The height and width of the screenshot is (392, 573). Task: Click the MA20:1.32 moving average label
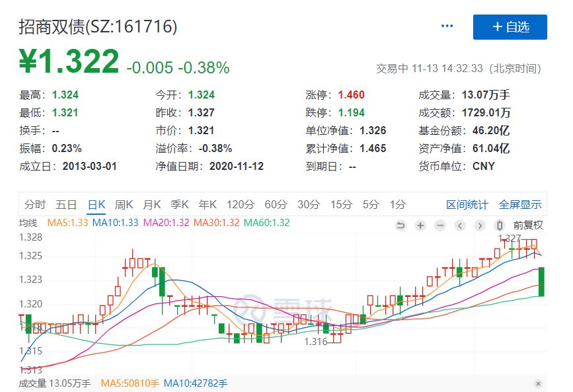167,223
